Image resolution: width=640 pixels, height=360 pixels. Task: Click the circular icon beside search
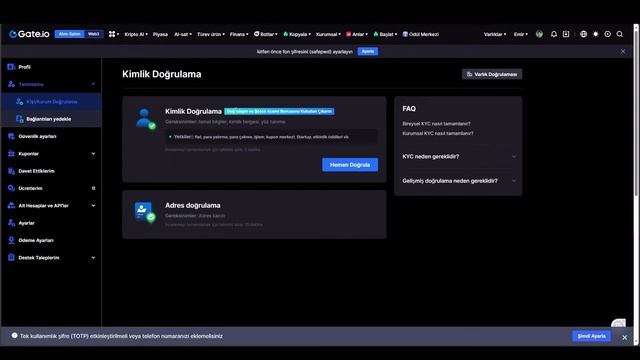coord(608,34)
